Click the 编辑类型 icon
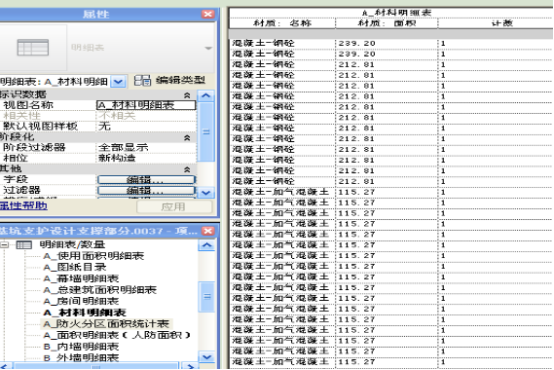Image resolution: width=554 pixels, height=370 pixels. (142, 81)
